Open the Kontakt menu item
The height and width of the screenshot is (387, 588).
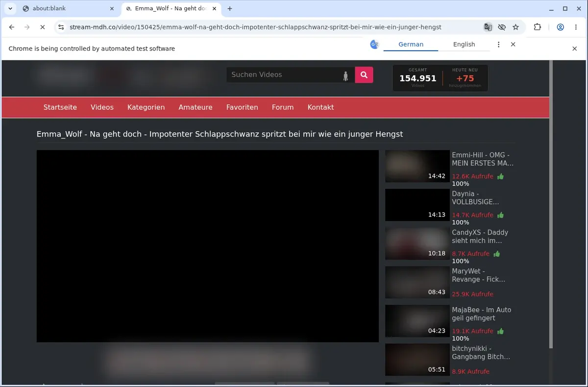tap(320, 107)
